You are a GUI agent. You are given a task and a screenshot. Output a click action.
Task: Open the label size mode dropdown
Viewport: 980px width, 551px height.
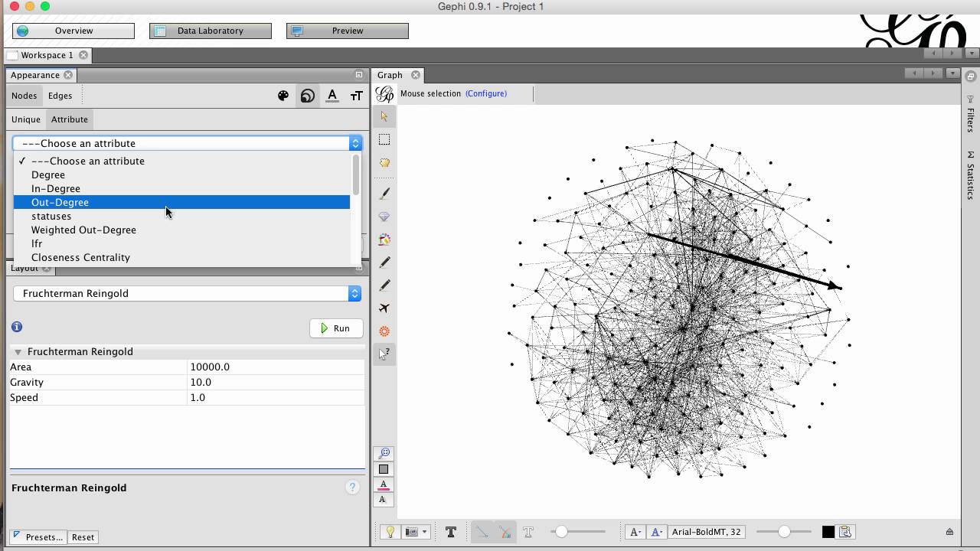[x=635, y=532]
